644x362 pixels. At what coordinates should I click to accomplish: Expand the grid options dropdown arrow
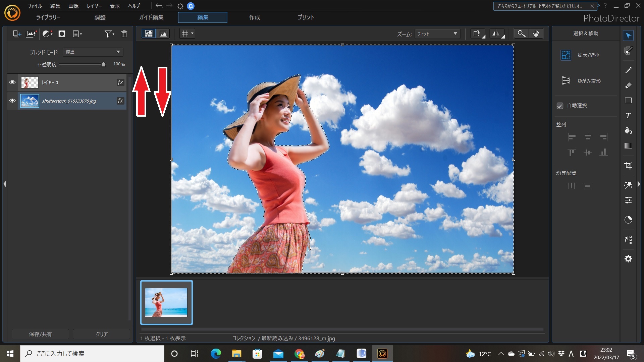point(192,34)
